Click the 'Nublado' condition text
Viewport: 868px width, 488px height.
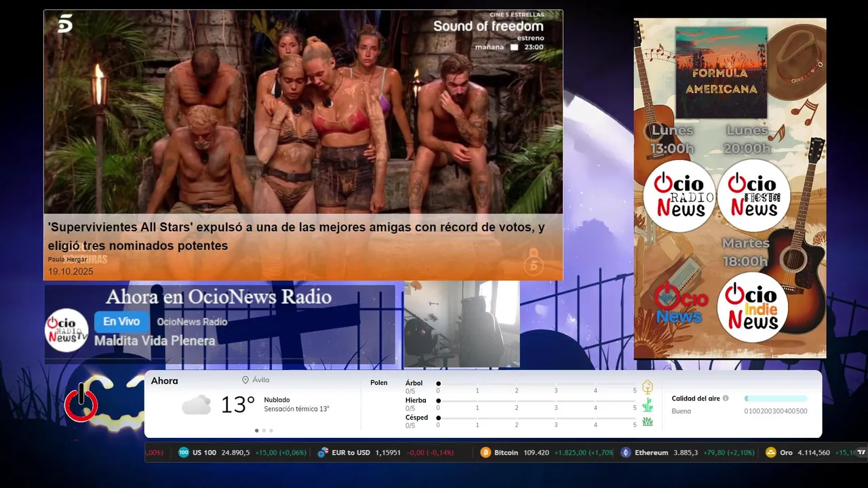pyautogui.click(x=277, y=400)
